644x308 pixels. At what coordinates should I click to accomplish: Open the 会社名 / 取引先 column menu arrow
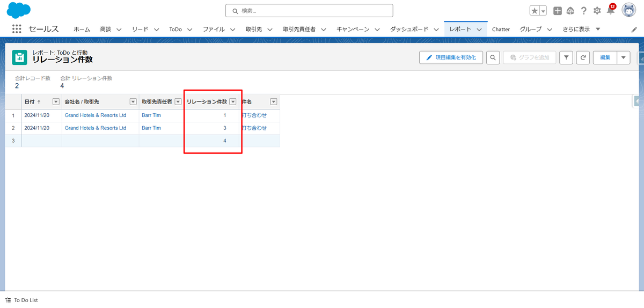(x=134, y=101)
